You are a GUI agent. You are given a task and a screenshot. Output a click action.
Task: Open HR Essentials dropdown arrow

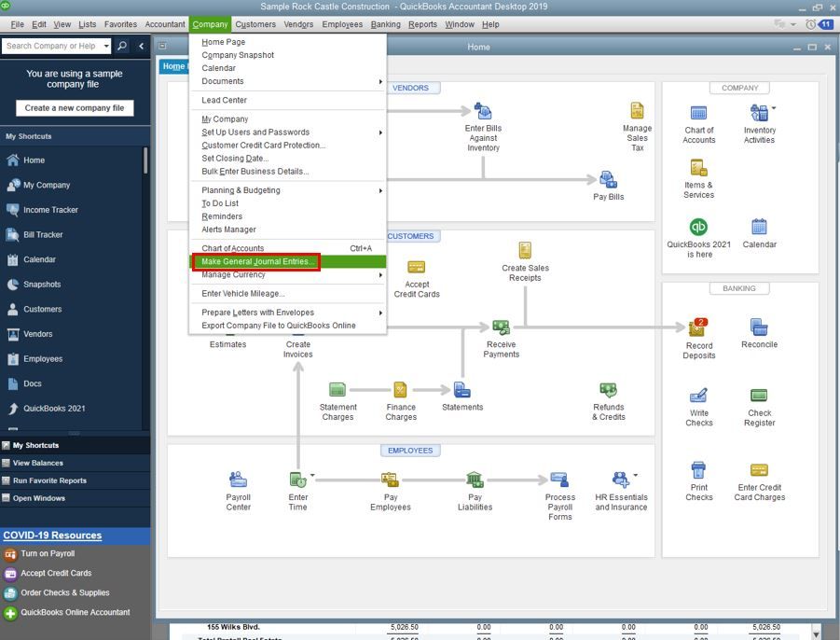click(635, 475)
